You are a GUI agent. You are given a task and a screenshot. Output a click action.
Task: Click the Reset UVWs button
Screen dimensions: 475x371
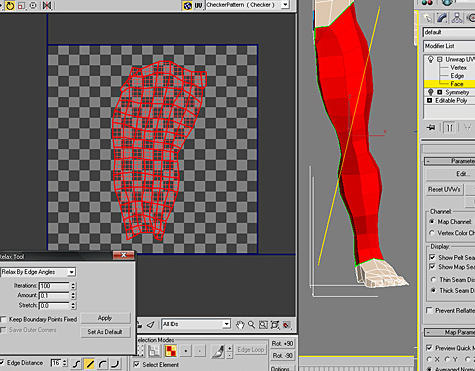(444, 189)
